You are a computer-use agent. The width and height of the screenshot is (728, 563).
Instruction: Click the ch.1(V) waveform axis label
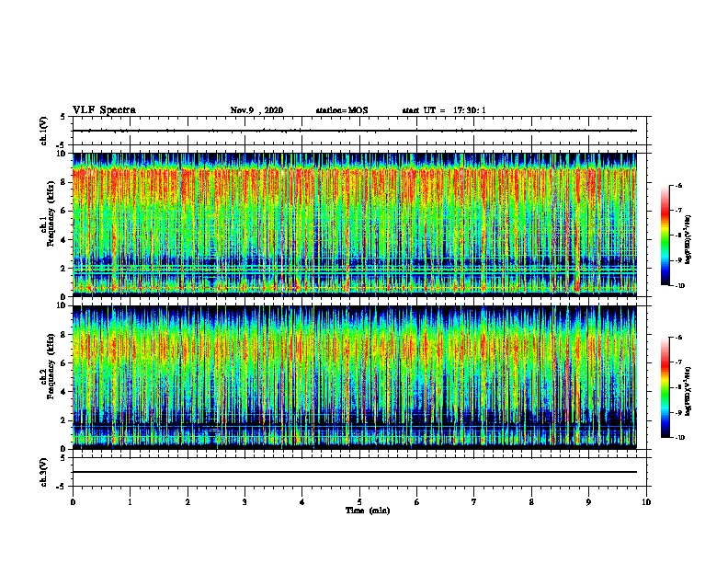(x=44, y=131)
